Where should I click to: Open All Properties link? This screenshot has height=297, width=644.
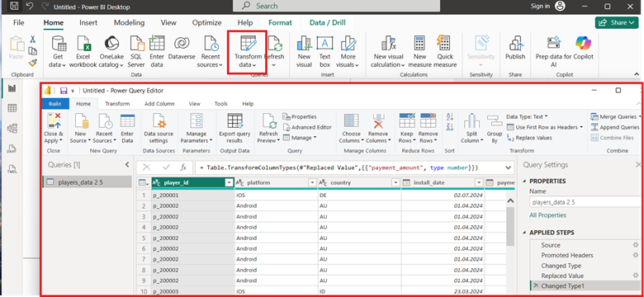548,215
